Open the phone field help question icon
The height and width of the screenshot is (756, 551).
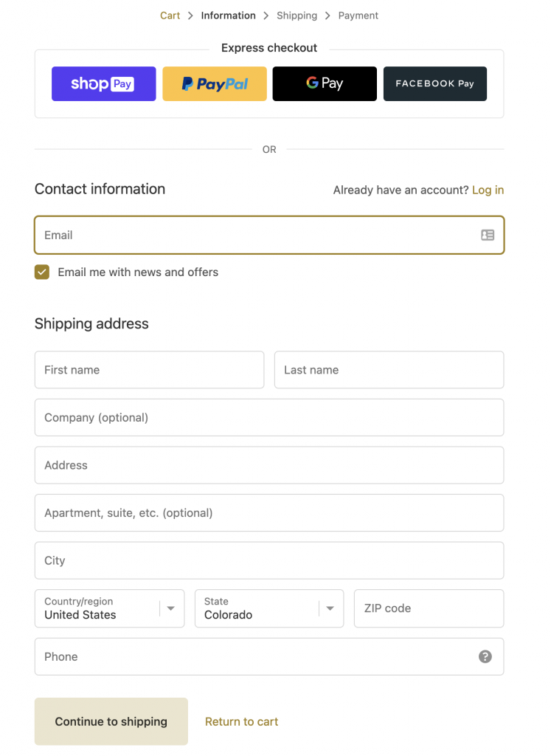click(485, 656)
